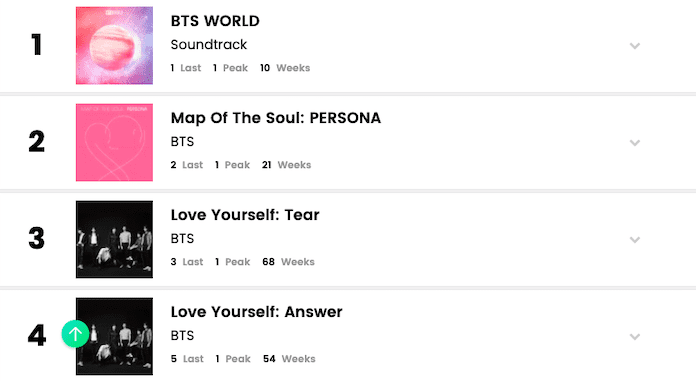The height and width of the screenshot is (382, 696).
Task: Click BTS artist name under Tear
Action: point(182,239)
